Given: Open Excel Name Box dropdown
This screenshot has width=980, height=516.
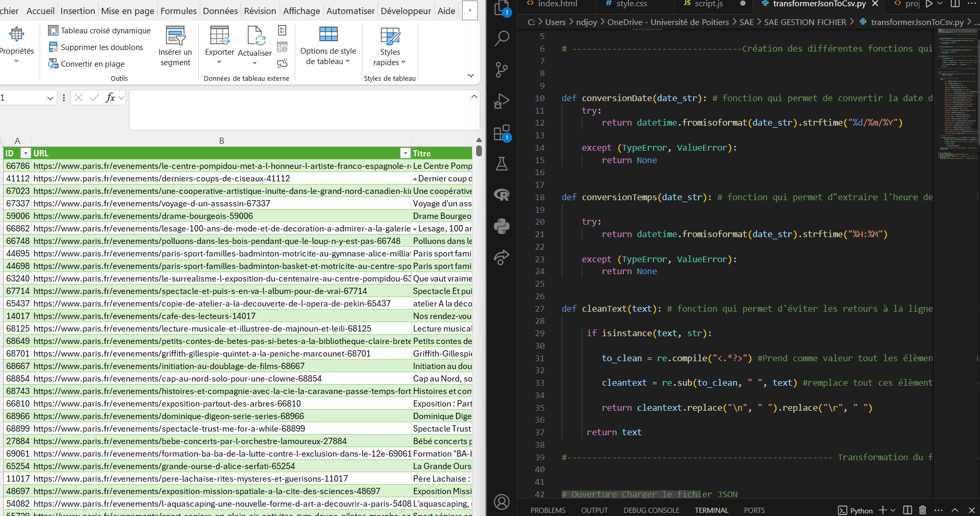Looking at the screenshot, I should [50, 97].
